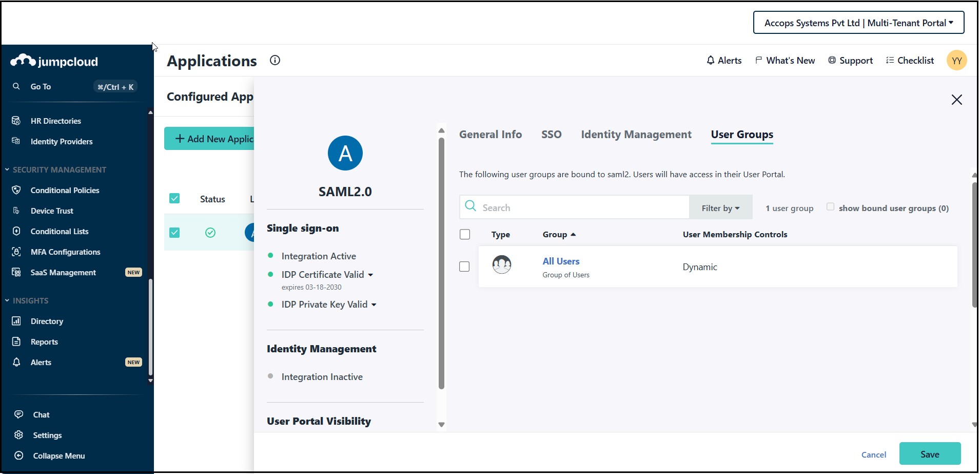Switch to the SSO tab

[x=551, y=135]
